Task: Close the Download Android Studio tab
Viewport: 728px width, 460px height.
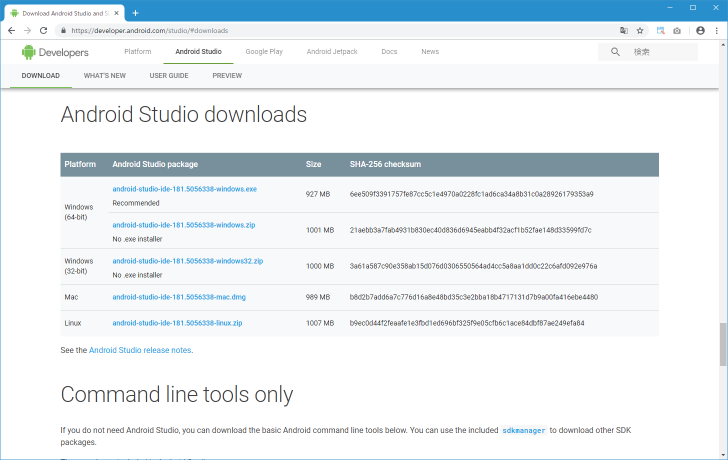Action: click(117, 13)
